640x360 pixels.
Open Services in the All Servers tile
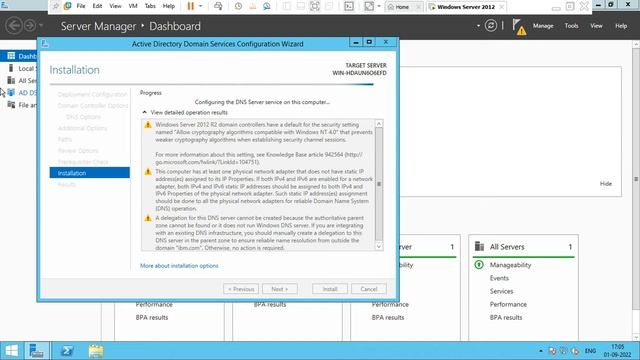[501, 291]
